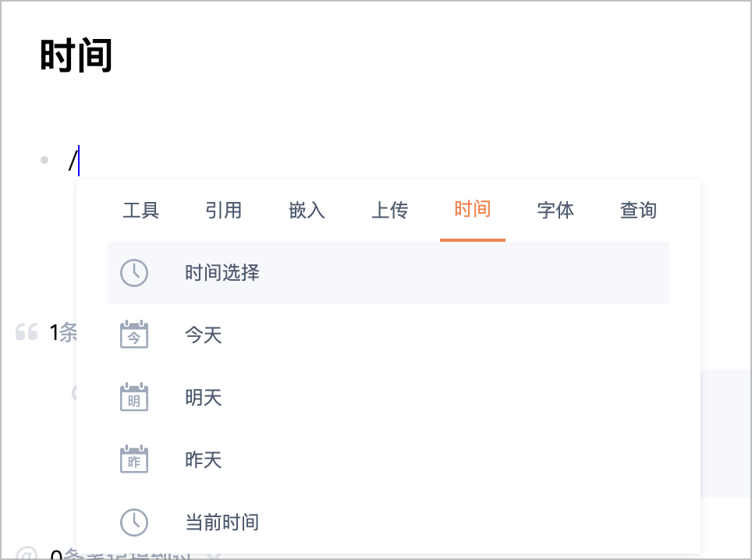Click the 明 calendar icon
The width and height of the screenshot is (752, 560).
pyautogui.click(x=134, y=398)
